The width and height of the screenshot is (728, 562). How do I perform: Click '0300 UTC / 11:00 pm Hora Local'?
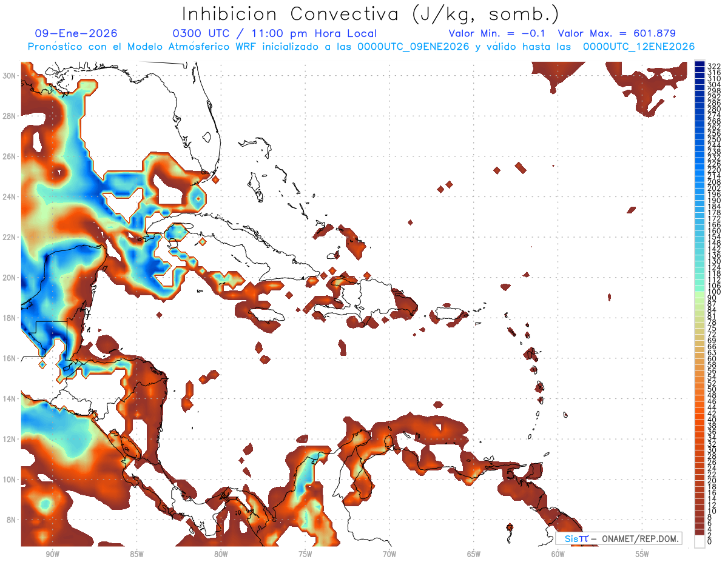click(x=275, y=34)
